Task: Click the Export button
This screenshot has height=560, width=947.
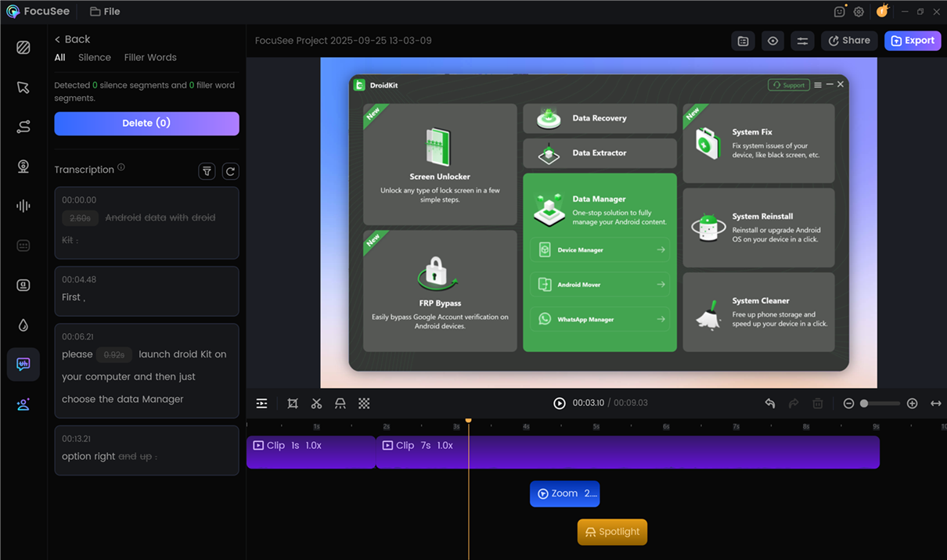Action: pyautogui.click(x=913, y=41)
